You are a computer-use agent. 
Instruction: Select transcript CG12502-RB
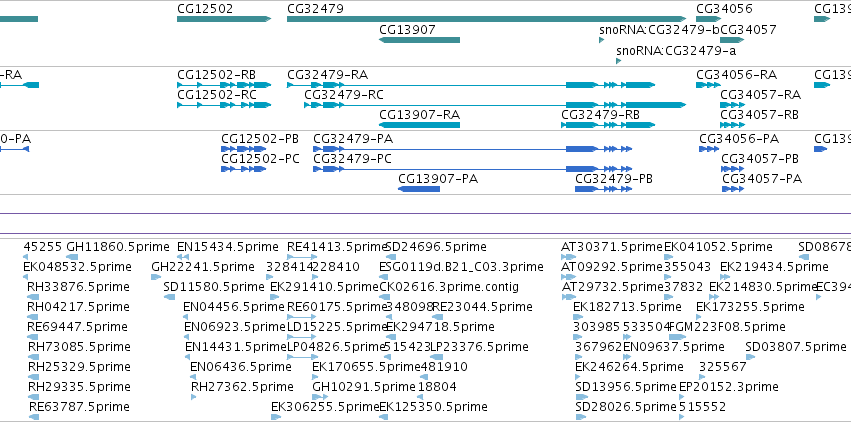224,85
